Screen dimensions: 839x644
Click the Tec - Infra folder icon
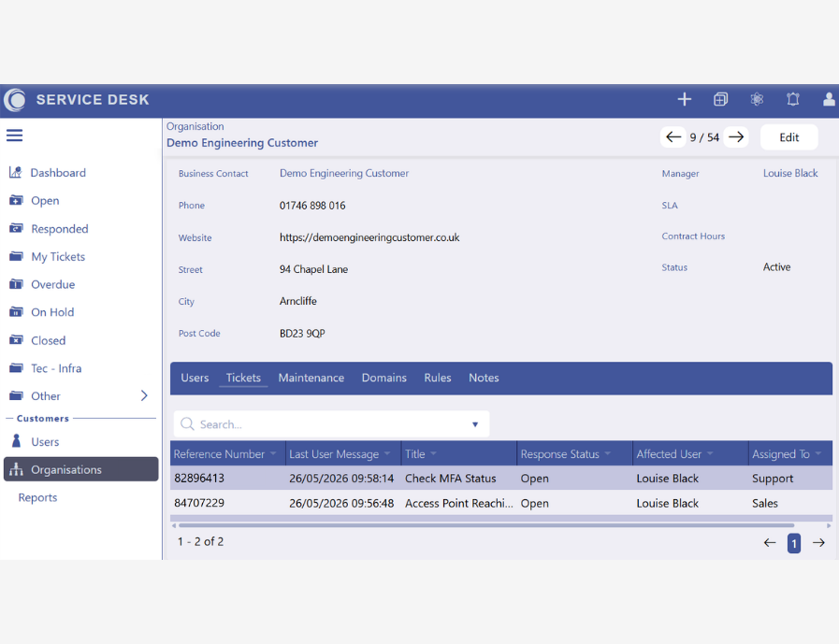(16, 368)
